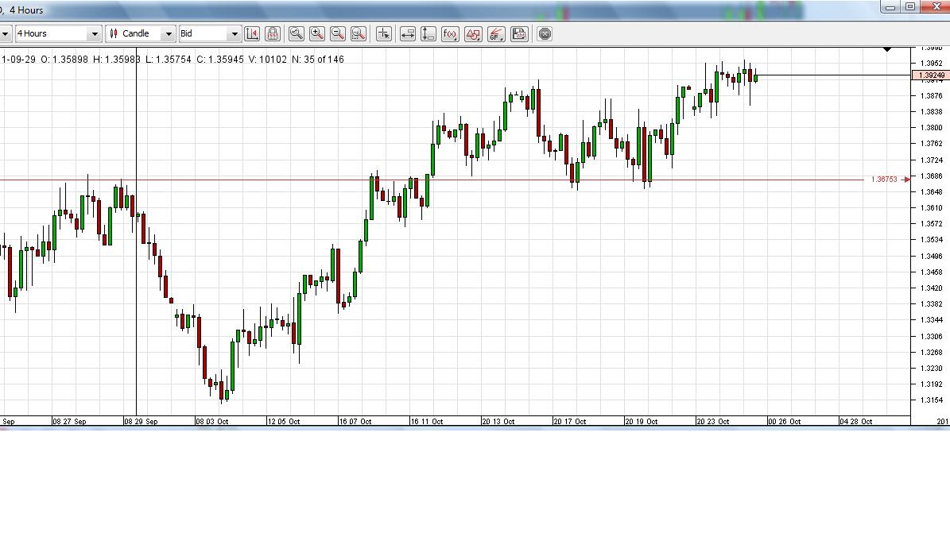Click the 20 13 Oct time axis label
Screen dimensions: 950x560
(498, 421)
